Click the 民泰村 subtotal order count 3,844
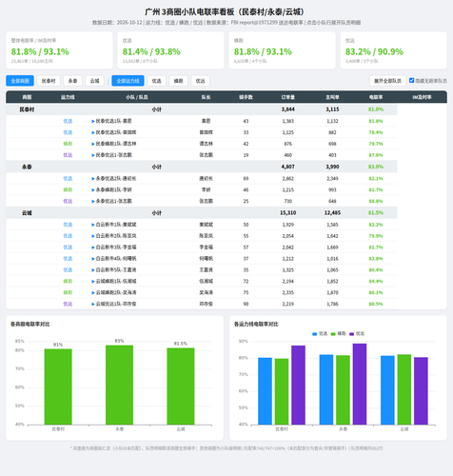Image resolution: width=453 pixels, height=476 pixels. 288,109
